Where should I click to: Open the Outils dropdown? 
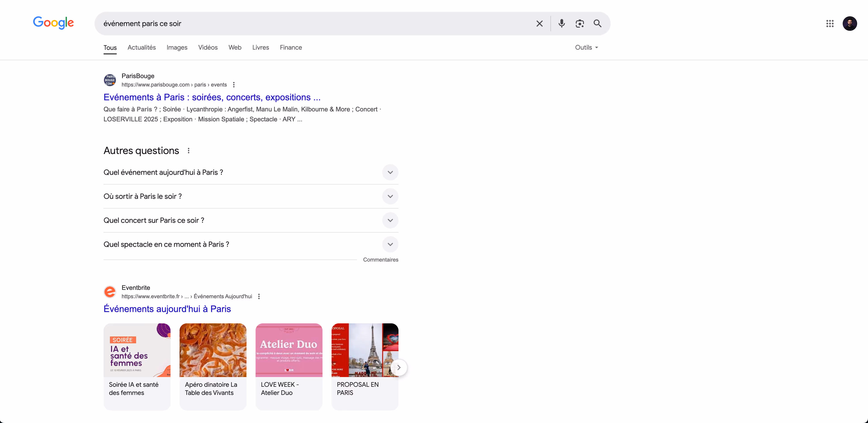click(x=586, y=48)
